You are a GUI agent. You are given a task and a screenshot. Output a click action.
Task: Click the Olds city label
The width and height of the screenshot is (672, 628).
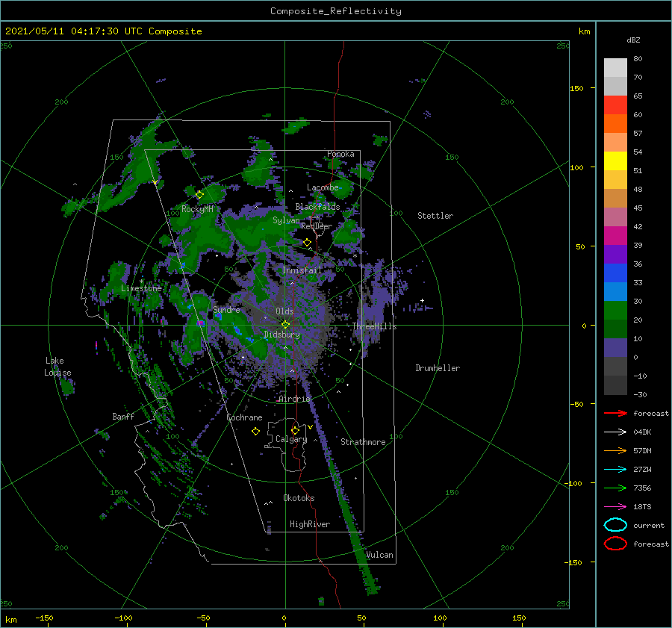pos(284,311)
